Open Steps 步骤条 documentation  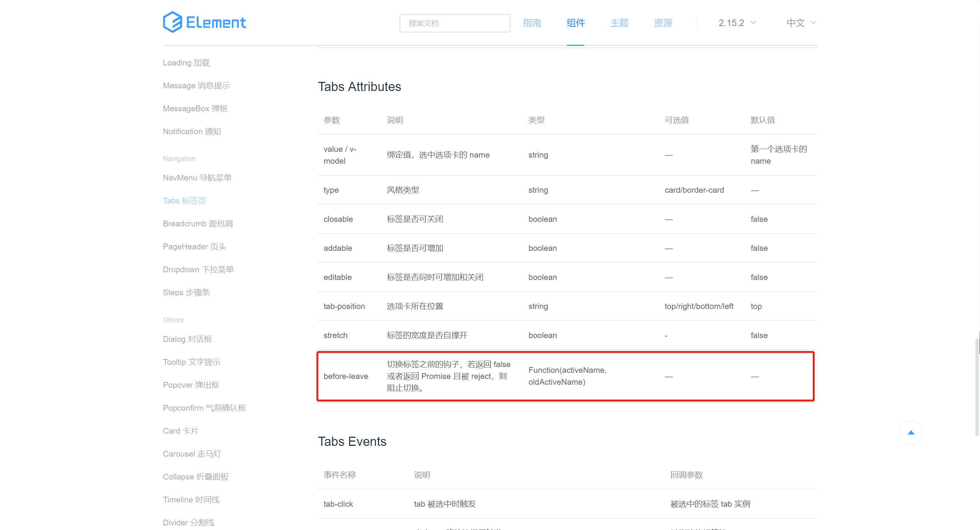[x=186, y=292]
